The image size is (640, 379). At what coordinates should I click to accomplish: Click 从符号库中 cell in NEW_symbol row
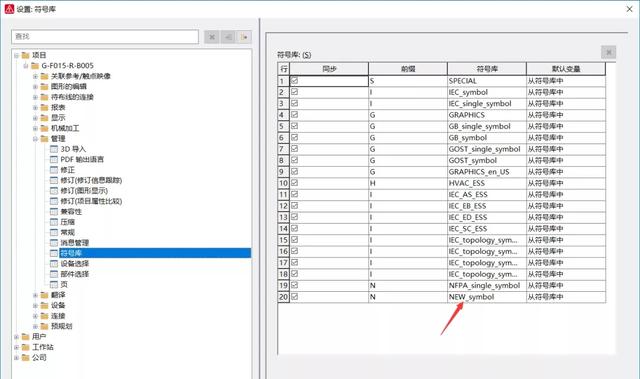click(x=566, y=297)
